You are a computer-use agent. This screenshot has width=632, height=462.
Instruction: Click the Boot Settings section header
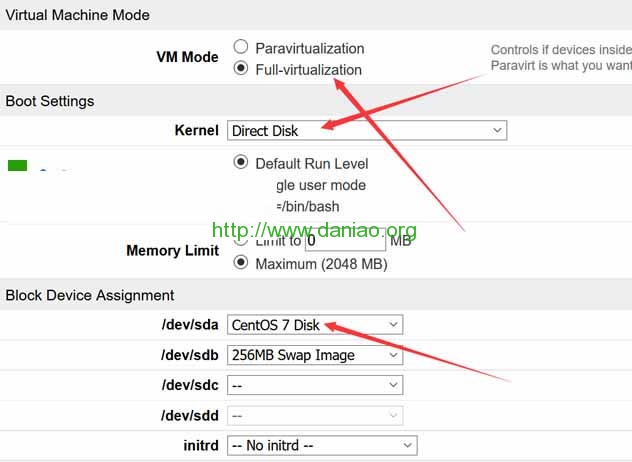point(50,101)
